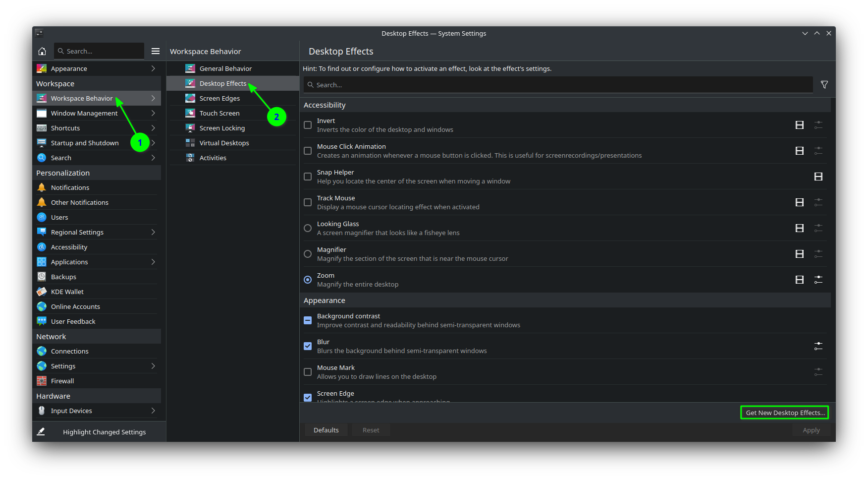Select the Magnifier radio button
This screenshot has height=480, width=868.
pos(307,253)
